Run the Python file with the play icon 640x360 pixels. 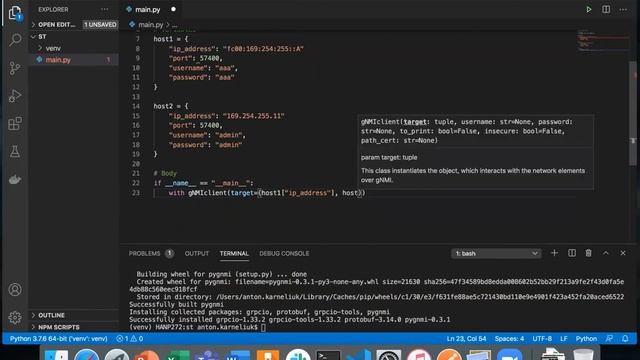589,9
